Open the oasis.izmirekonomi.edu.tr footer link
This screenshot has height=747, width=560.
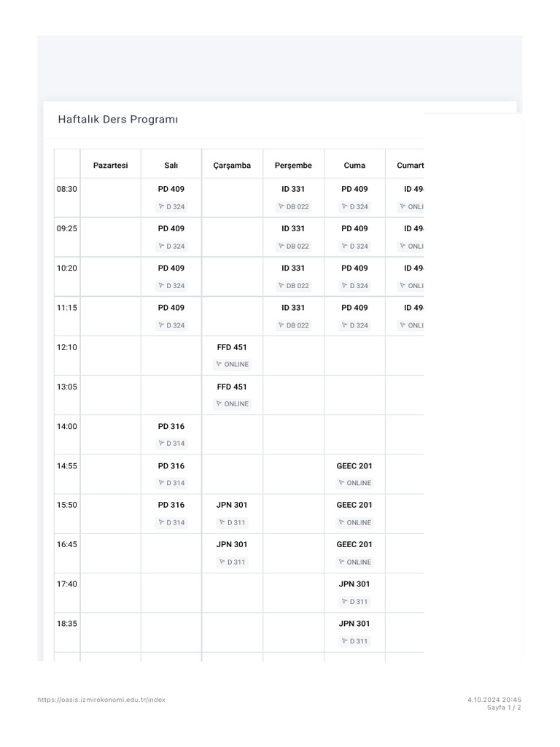(x=101, y=700)
